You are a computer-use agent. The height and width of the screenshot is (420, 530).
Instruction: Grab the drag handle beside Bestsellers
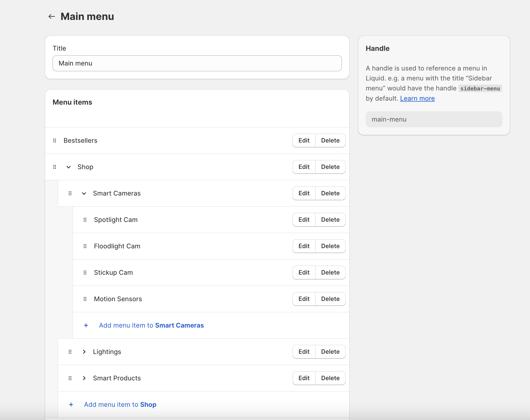(x=55, y=140)
